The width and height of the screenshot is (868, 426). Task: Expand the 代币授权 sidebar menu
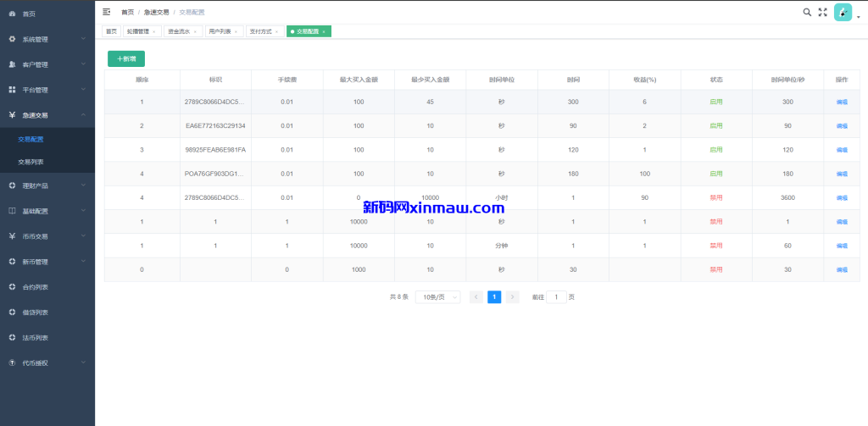click(x=47, y=362)
